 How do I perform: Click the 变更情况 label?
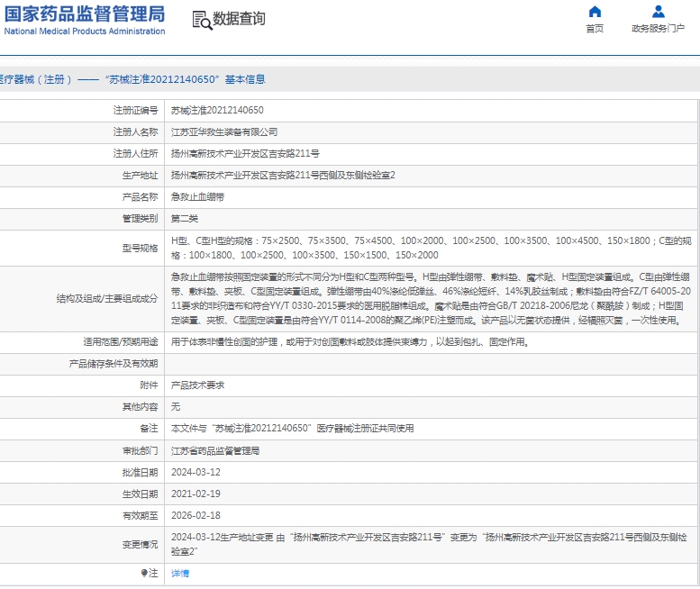pos(141,544)
